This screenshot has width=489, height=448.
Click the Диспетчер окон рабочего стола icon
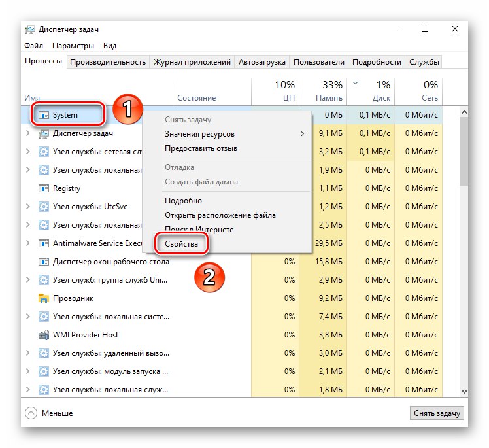(44, 262)
